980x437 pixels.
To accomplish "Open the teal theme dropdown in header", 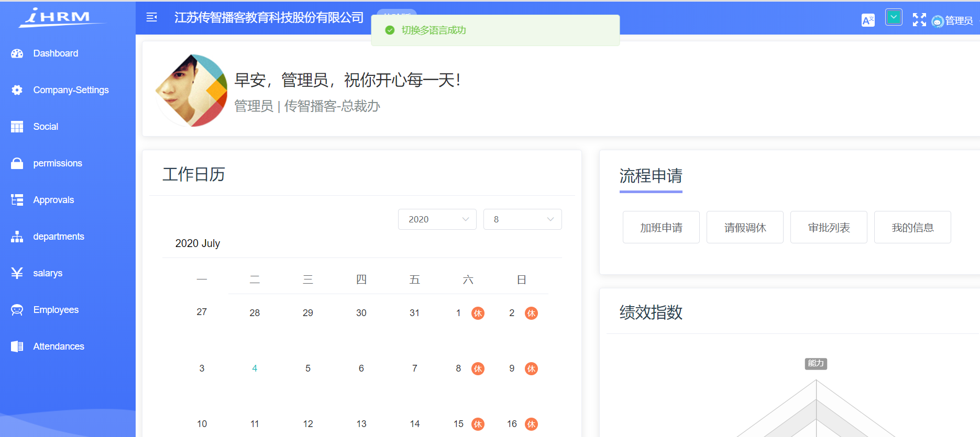I will 894,17.
